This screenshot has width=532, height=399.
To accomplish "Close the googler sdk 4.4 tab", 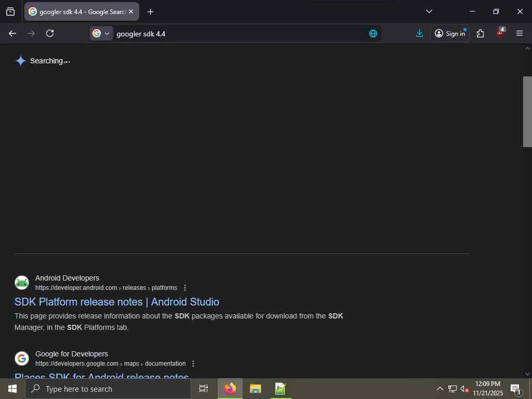I will [131, 11].
